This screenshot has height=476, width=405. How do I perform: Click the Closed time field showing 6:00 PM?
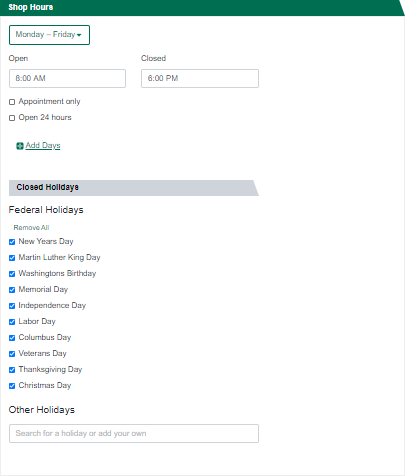click(x=200, y=79)
